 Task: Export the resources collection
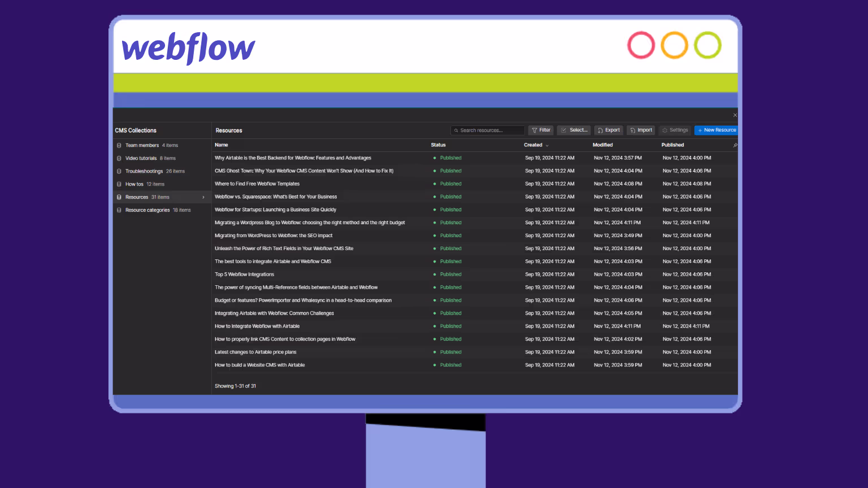608,130
